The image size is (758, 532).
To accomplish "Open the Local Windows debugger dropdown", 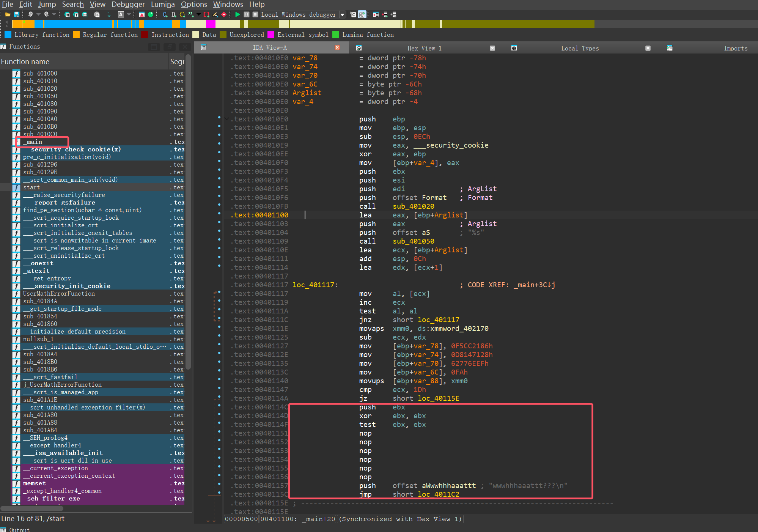I will pos(342,15).
